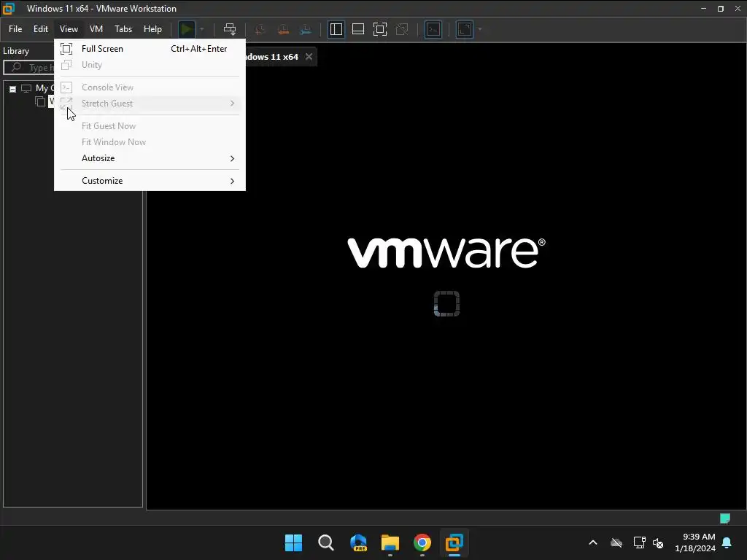The width and height of the screenshot is (747, 560).
Task: Click the Library panel heading
Action: click(x=16, y=51)
